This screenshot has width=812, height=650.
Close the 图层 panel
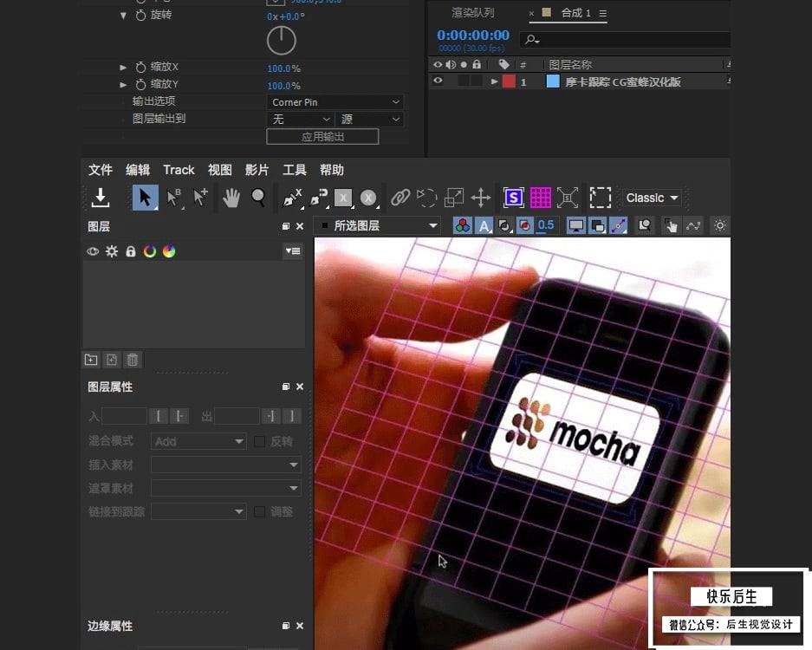(300, 226)
